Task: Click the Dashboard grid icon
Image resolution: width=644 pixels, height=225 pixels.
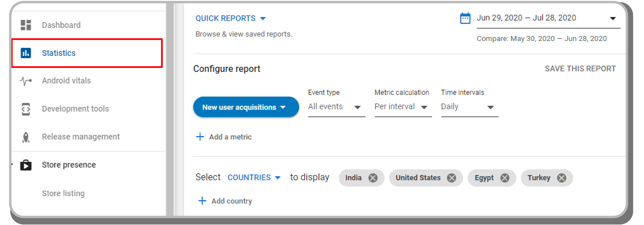Action: 26,25
